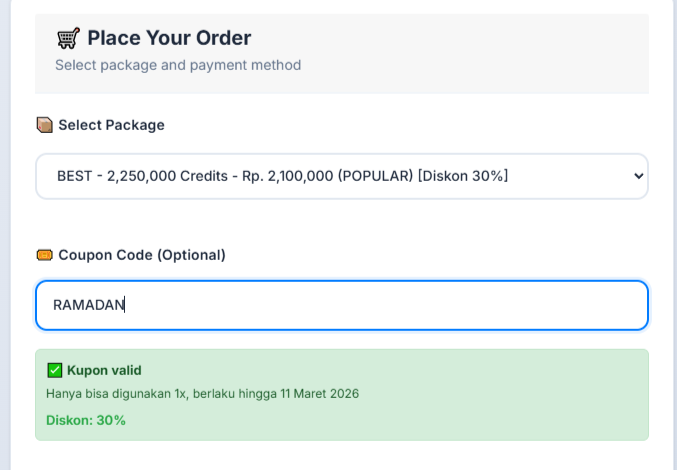This screenshot has height=470, width=677.
Task: Click the Select Package label
Action: (111, 125)
